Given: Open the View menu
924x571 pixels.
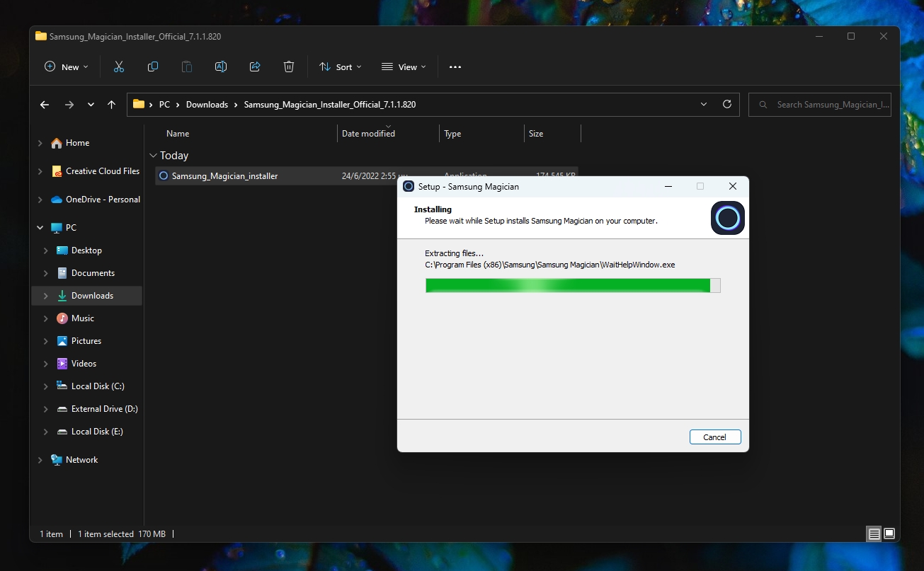Looking at the screenshot, I should [403, 67].
